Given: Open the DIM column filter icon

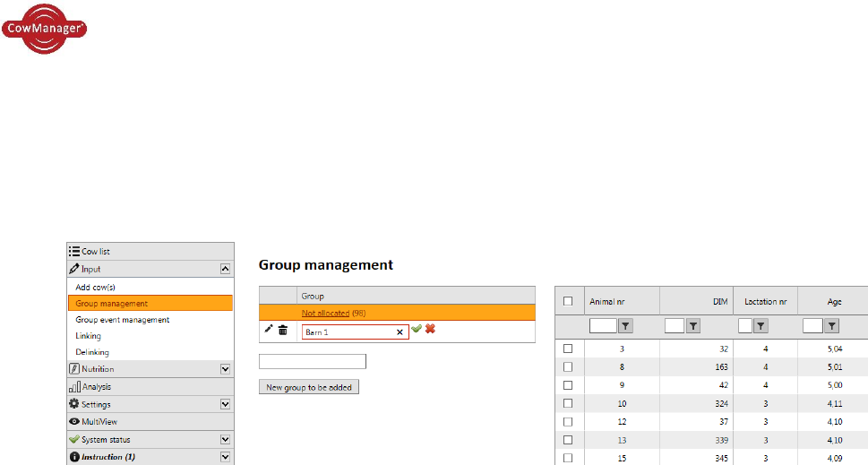Looking at the screenshot, I should tap(692, 326).
